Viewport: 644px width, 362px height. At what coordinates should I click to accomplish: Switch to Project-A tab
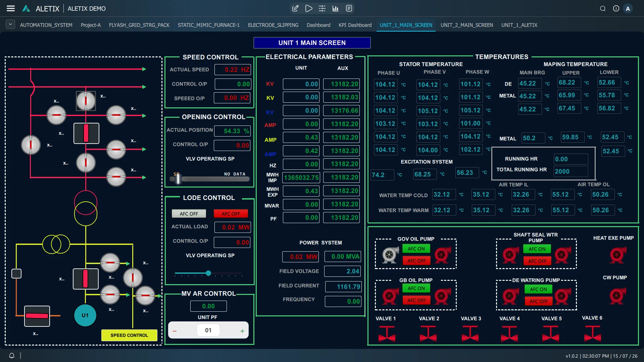(91, 25)
